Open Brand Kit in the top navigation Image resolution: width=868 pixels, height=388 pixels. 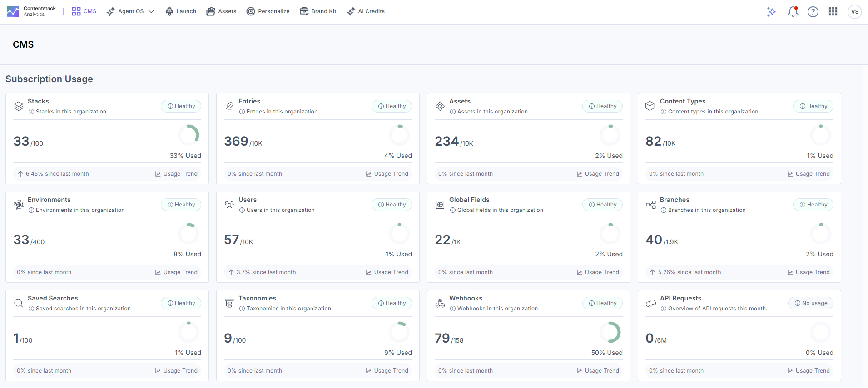click(318, 11)
